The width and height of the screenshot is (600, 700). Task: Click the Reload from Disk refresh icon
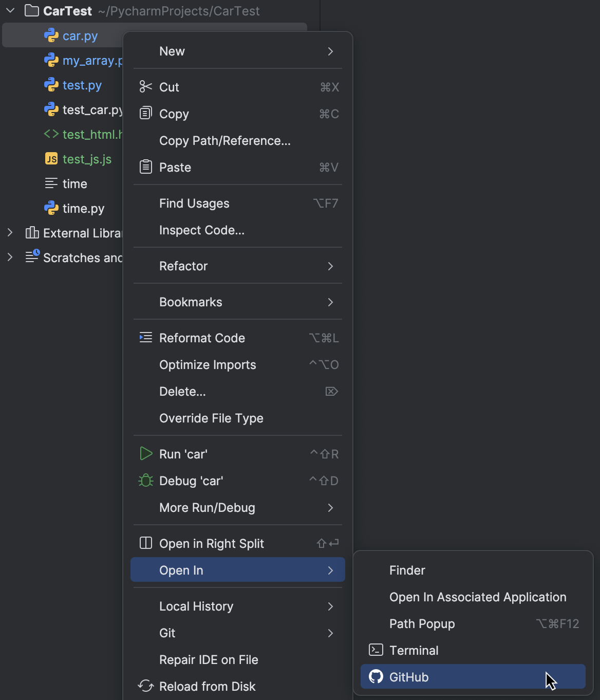(145, 686)
